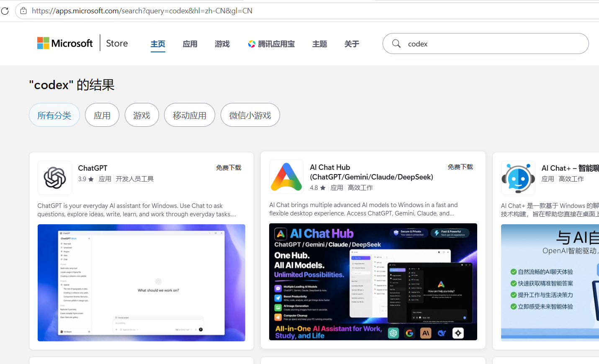
Task: Click the Microsoft logo
Action: (65, 43)
